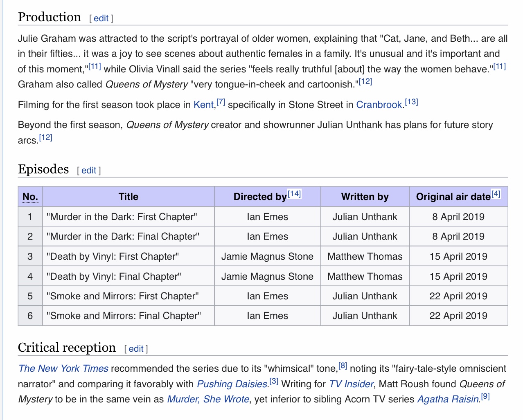Click "Smoke and Mirrors: Final Chapter" title

tap(124, 316)
